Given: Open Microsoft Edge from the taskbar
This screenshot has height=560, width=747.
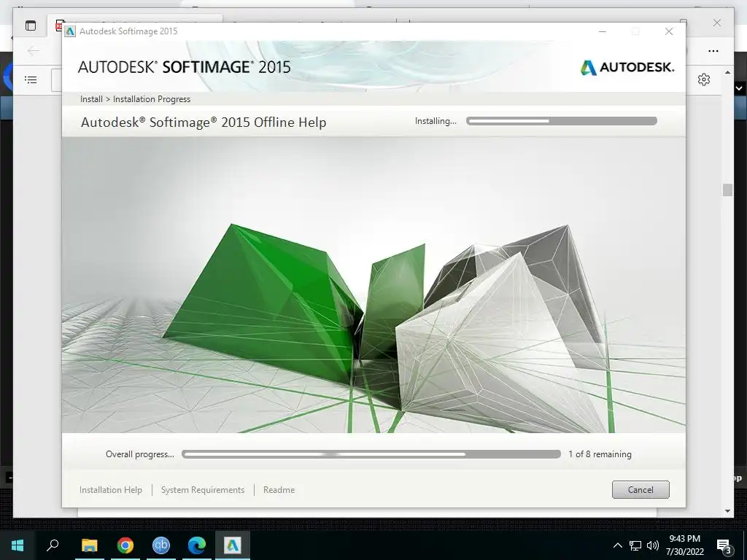Looking at the screenshot, I should coord(196,545).
